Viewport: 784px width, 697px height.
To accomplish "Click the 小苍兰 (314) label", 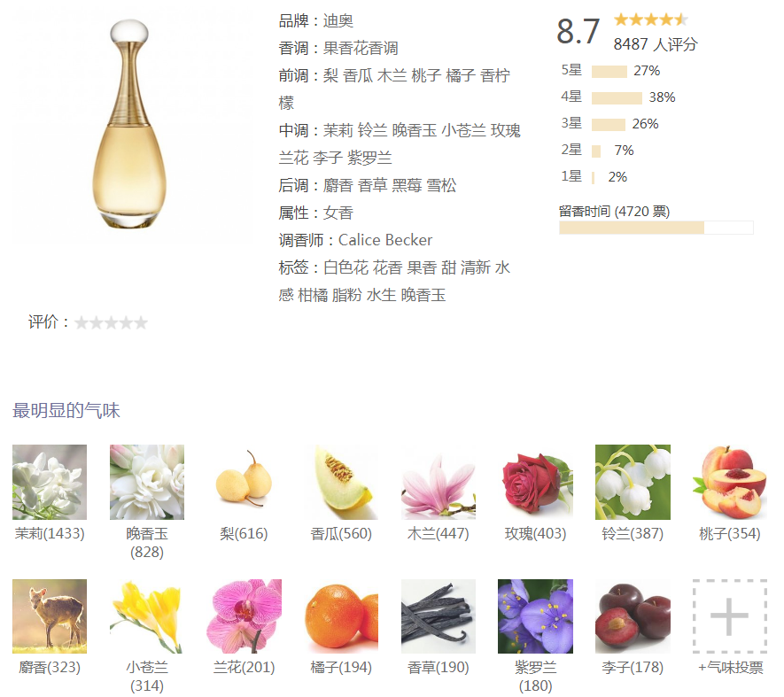I will (147, 677).
